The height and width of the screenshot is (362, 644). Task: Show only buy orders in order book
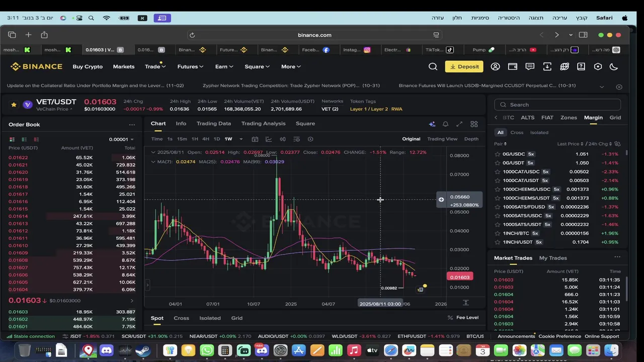pos(24,139)
